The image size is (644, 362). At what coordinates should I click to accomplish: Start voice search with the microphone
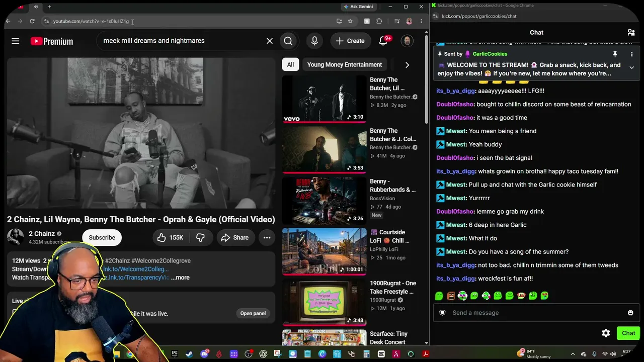(x=314, y=41)
